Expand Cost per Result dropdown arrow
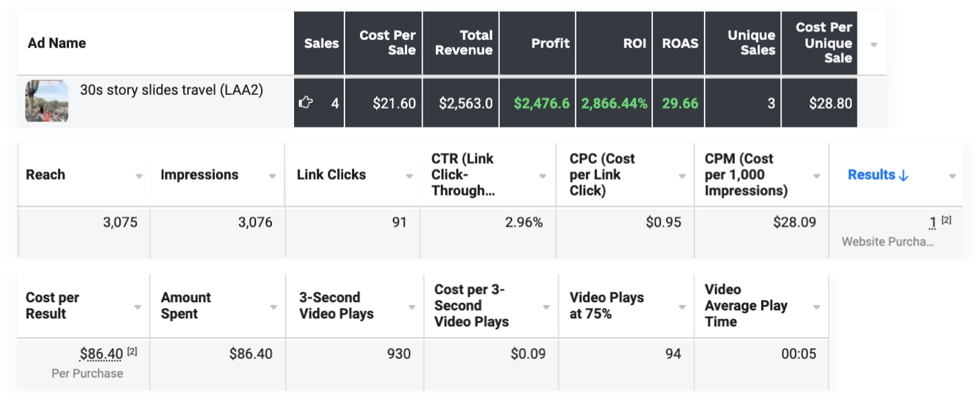The image size is (980, 402). pos(138,307)
